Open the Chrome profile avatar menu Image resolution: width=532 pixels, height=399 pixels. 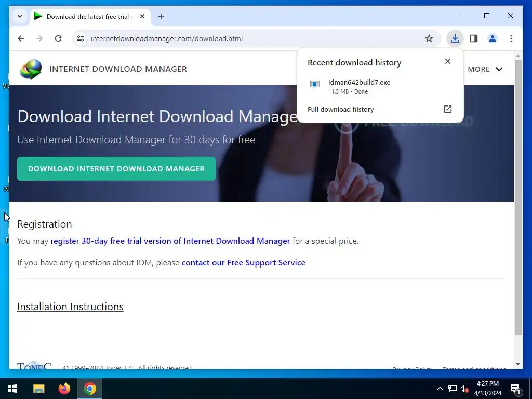[x=493, y=38]
